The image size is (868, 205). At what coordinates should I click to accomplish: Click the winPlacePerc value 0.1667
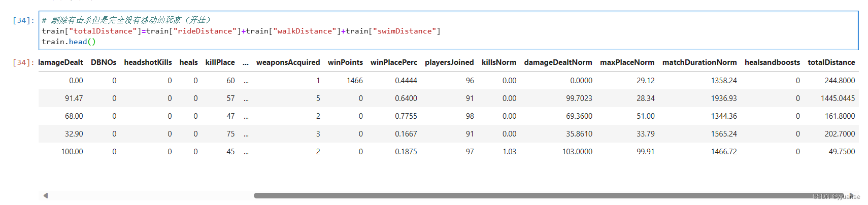click(x=406, y=134)
